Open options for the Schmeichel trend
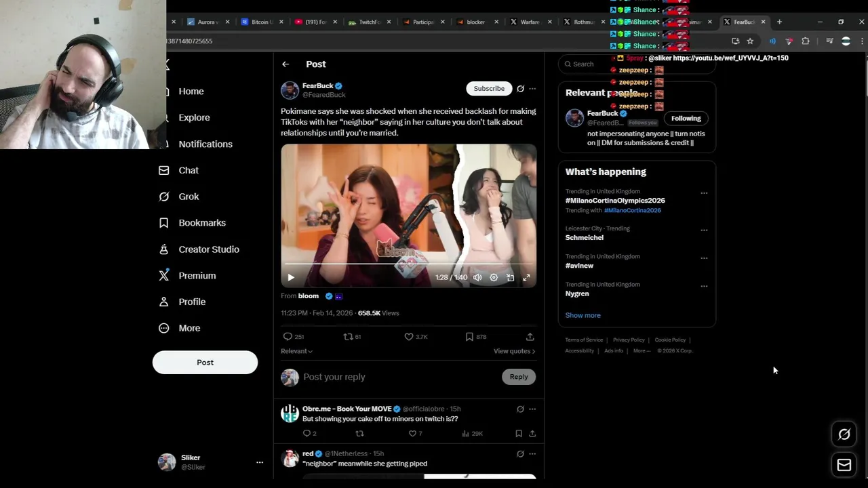The width and height of the screenshot is (868, 488). 704,230
